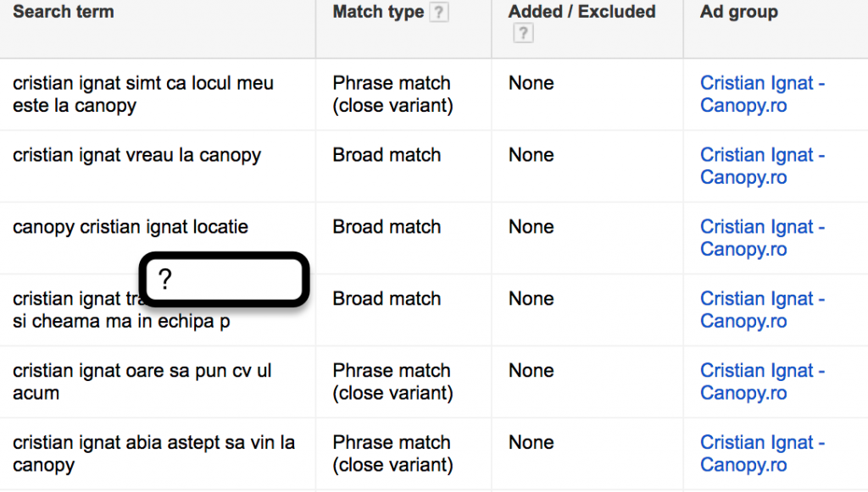Open ad group link in 'simt ca locul meu' row
Image resolution: width=868 pixels, height=492 pixels.
click(762, 94)
